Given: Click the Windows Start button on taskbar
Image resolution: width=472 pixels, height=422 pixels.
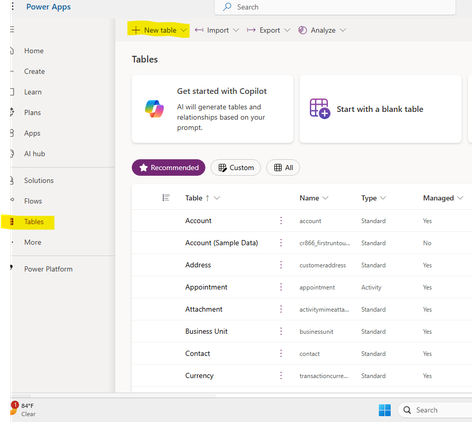Looking at the screenshot, I should [x=385, y=410].
